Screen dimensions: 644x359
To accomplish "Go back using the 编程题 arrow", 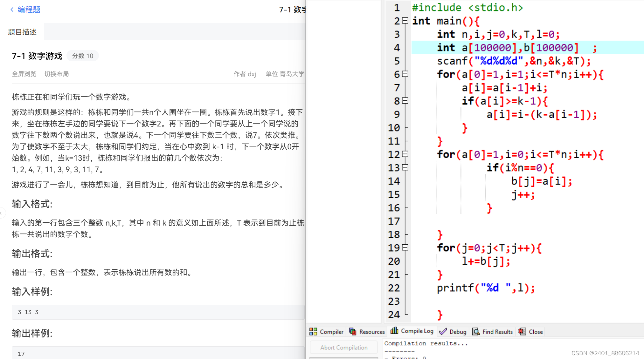I will [12, 10].
